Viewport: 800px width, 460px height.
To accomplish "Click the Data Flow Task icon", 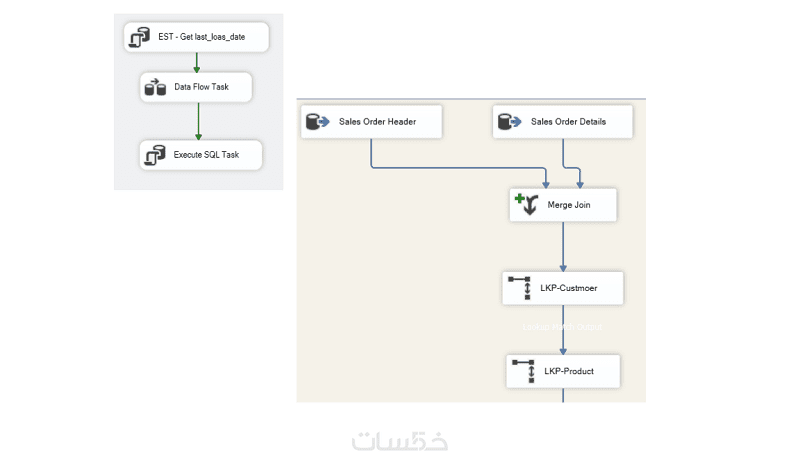I will pyautogui.click(x=154, y=87).
